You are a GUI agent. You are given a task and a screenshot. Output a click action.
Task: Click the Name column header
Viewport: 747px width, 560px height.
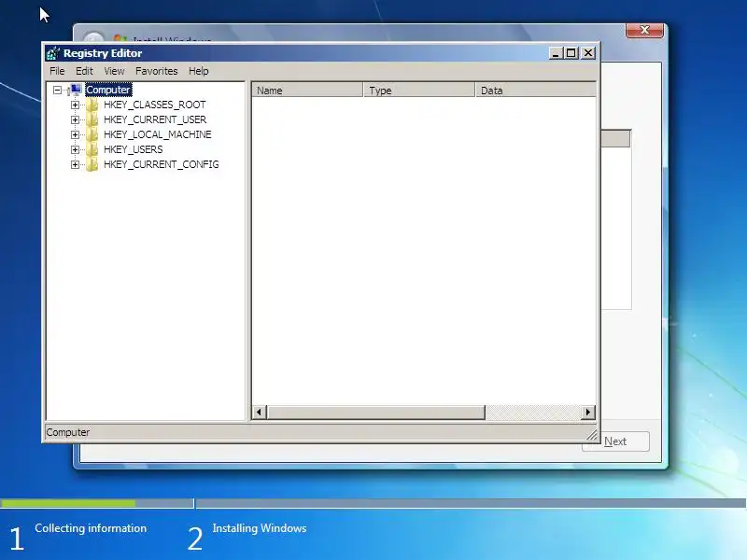(308, 90)
